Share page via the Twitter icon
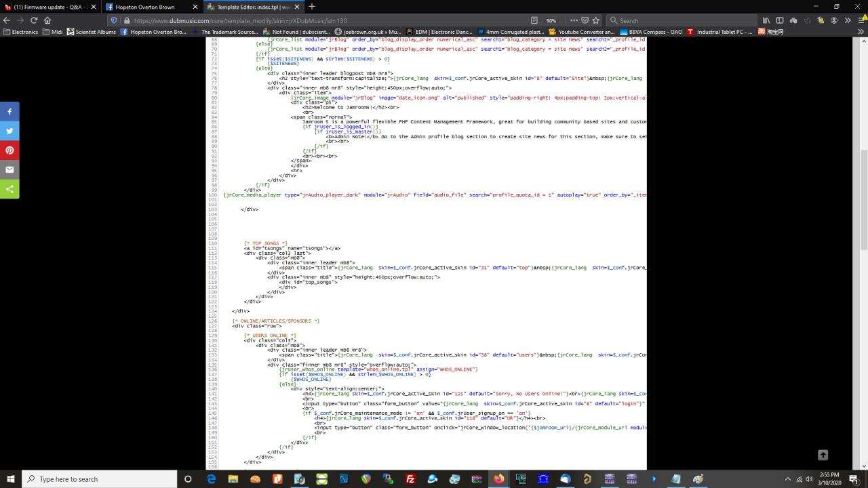The image size is (868, 488). tap(9, 131)
